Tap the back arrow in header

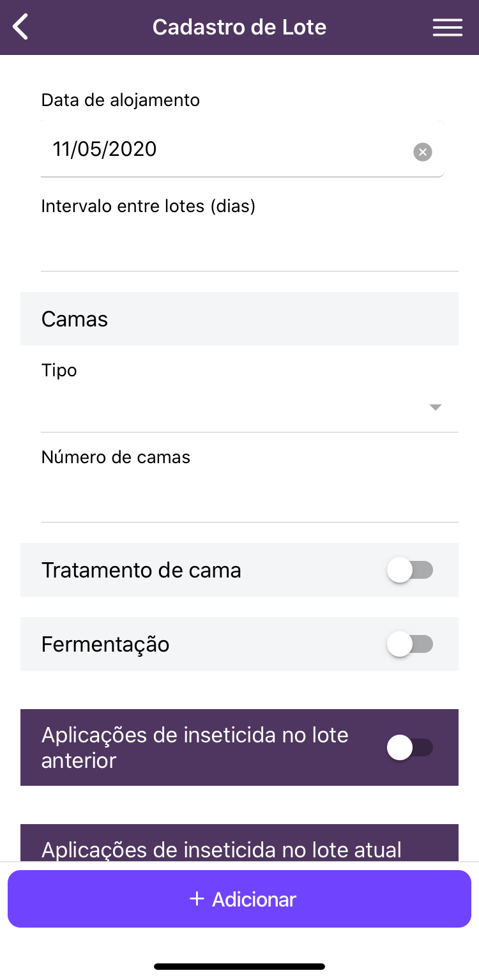(21, 27)
